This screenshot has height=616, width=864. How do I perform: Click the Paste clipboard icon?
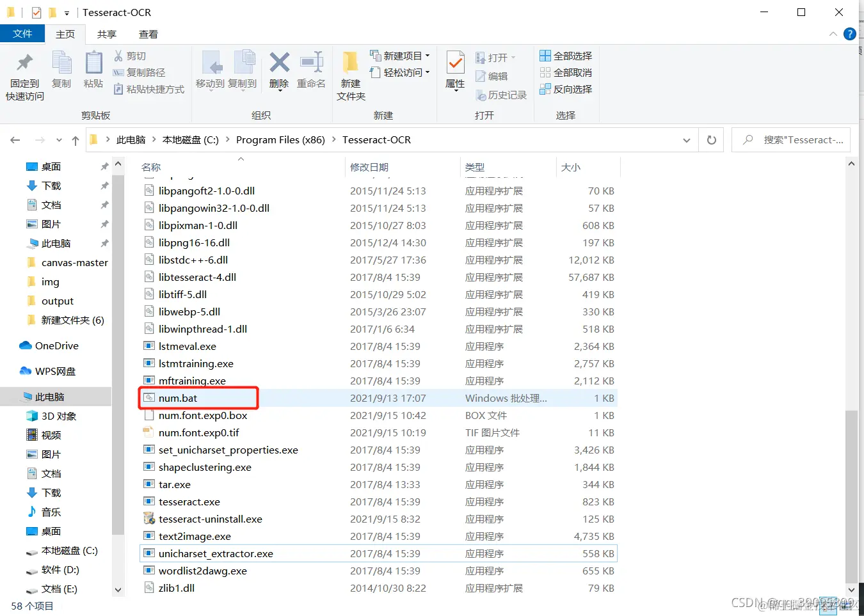[x=93, y=63]
